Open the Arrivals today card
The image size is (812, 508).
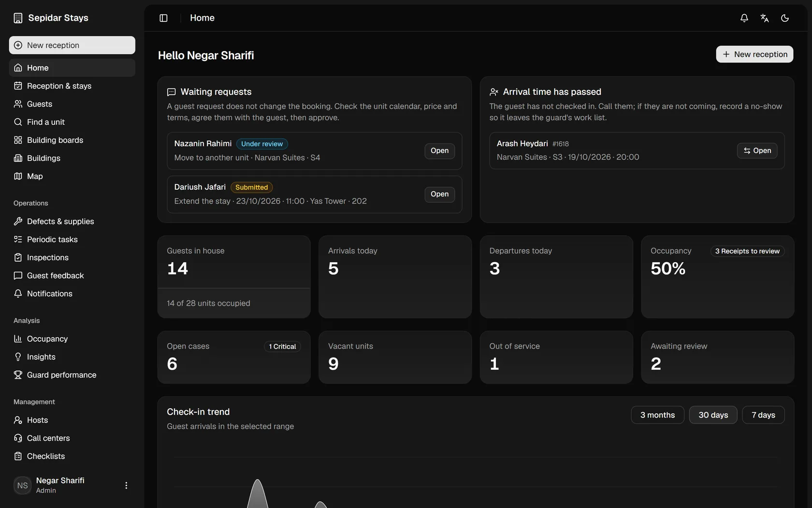tap(395, 277)
